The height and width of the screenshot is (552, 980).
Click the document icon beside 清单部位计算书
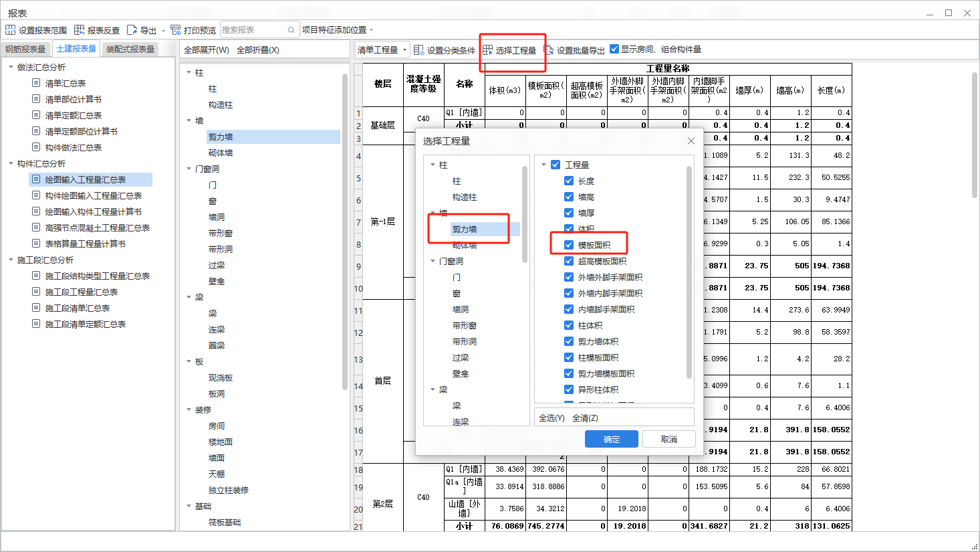36,99
